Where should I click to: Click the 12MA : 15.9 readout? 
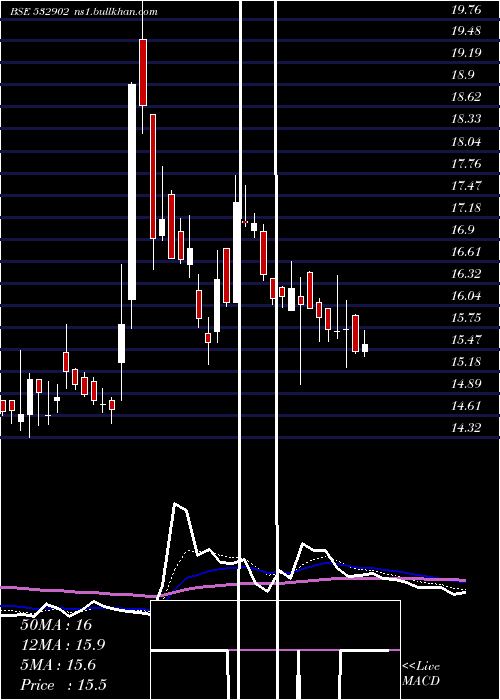pos(62,645)
